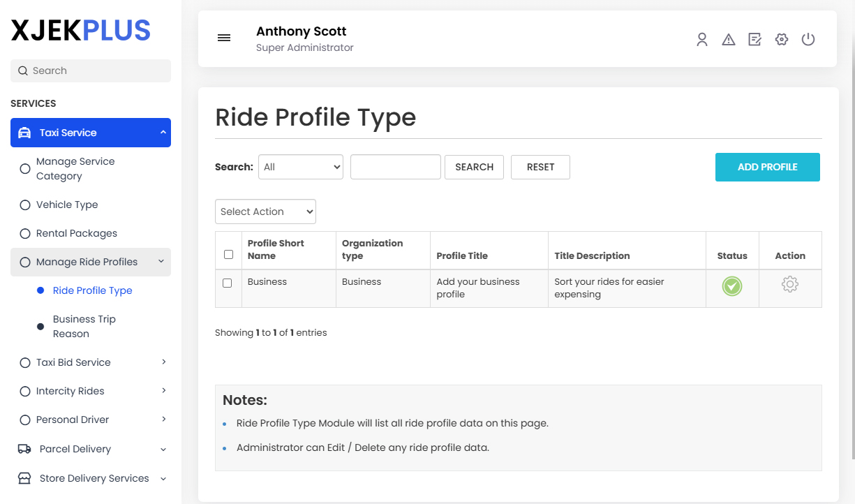Open the All search filter dropdown
The width and height of the screenshot is (855, 504).
click(x=301, y=167)
